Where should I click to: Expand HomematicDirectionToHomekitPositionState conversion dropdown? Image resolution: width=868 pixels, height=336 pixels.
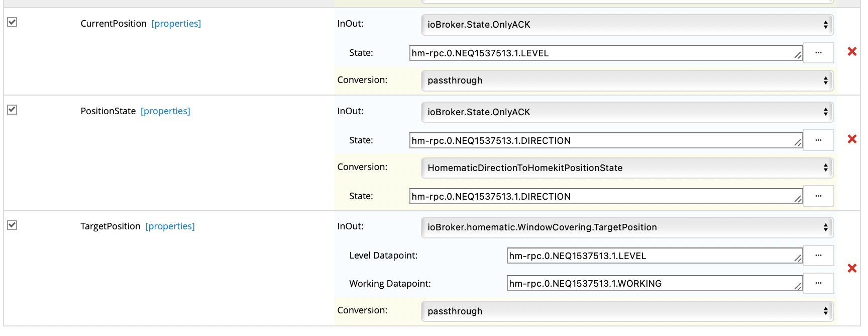click(x=627, y=168)
